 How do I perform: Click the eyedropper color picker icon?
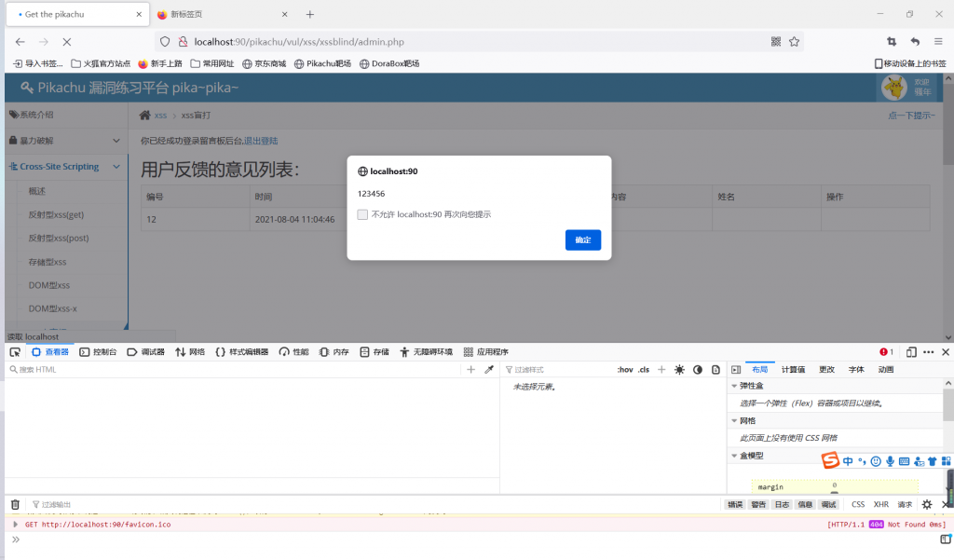(489, 370)
